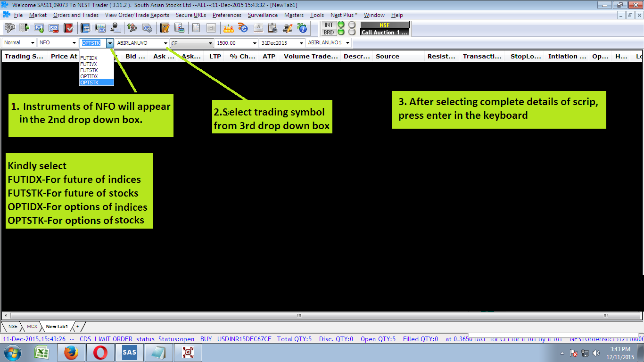Click the volume speaker tray icon
Viewport: 644px width, 362px height.
pyautogui.click(x=596, y=353)
